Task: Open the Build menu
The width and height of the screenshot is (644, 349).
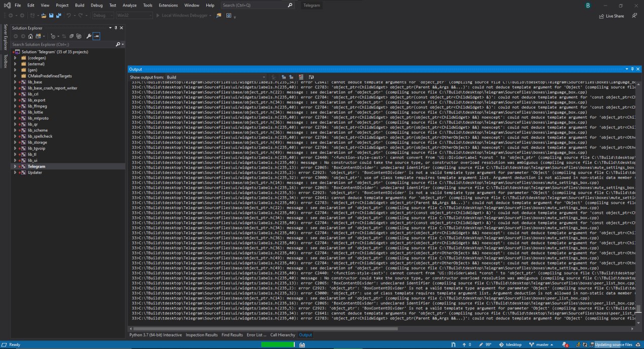Action: point(79,5)
